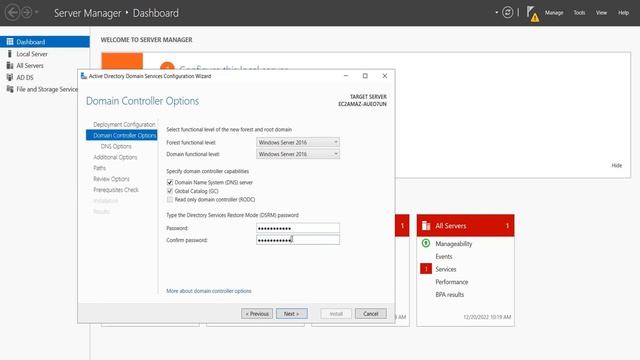Image resolution: width=640 pixels, height=360 pixels.
Task: Click the Confirm password field
Action: [298, 240]
